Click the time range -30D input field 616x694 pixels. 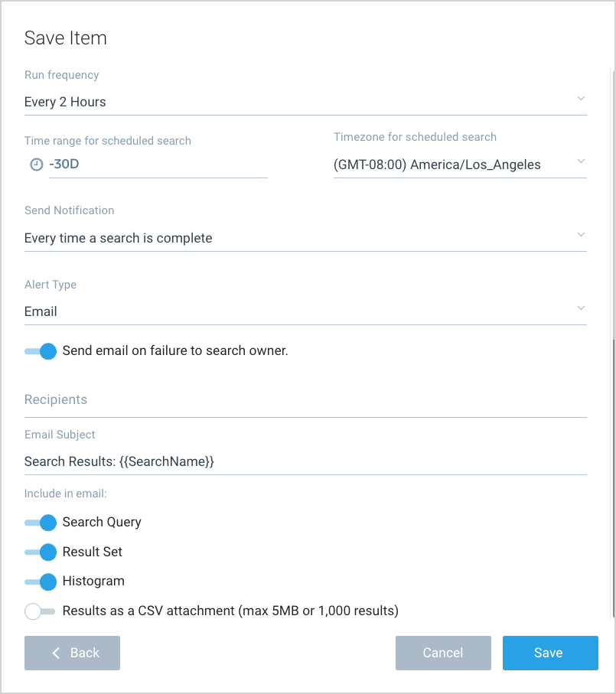click(157, 165)
